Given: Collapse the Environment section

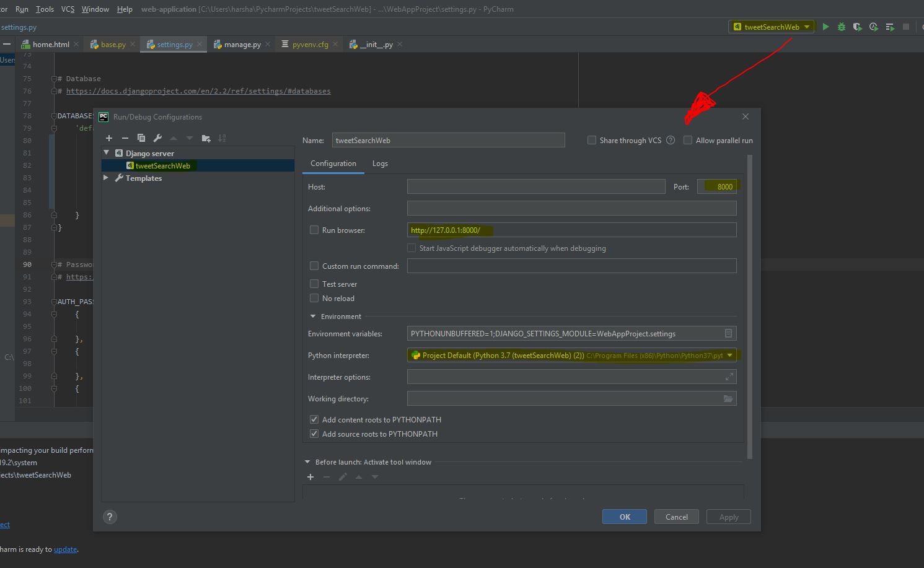Looking at the screenshot, I should point(313,316).
